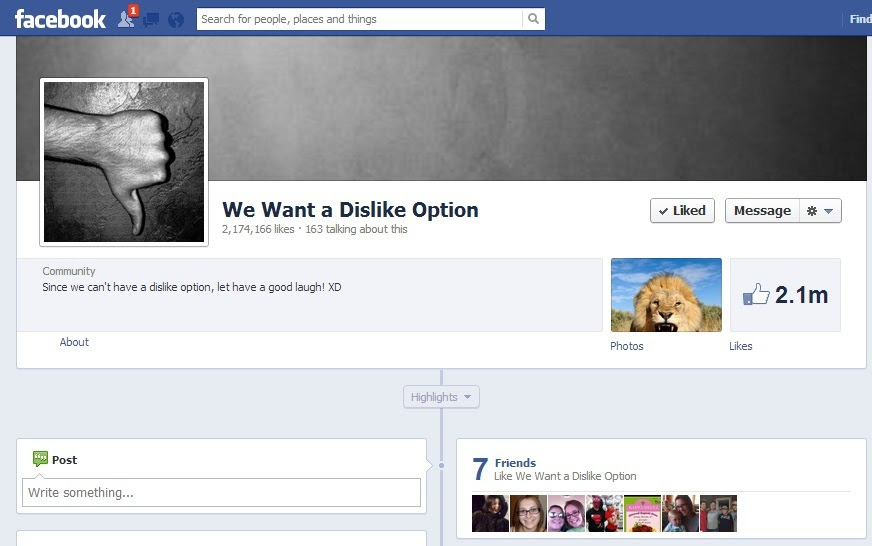Click in the search people field

tap(360, 19)
